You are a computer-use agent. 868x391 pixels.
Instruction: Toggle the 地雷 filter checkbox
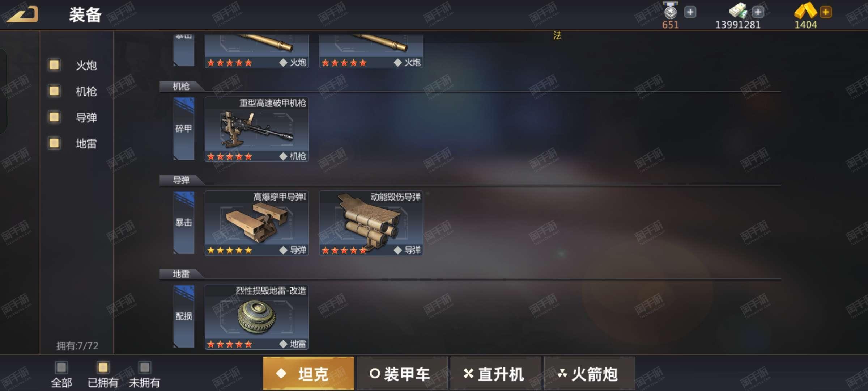tap(54, 143)
